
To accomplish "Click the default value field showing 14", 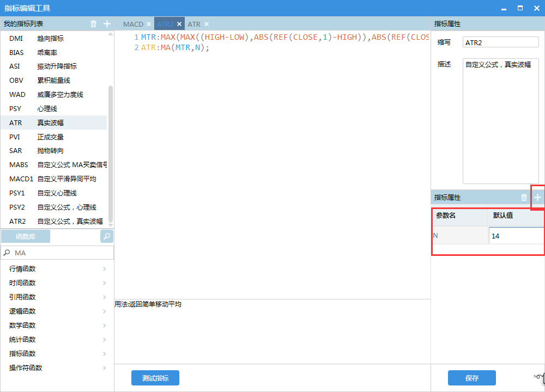I will tap(516, 236).
